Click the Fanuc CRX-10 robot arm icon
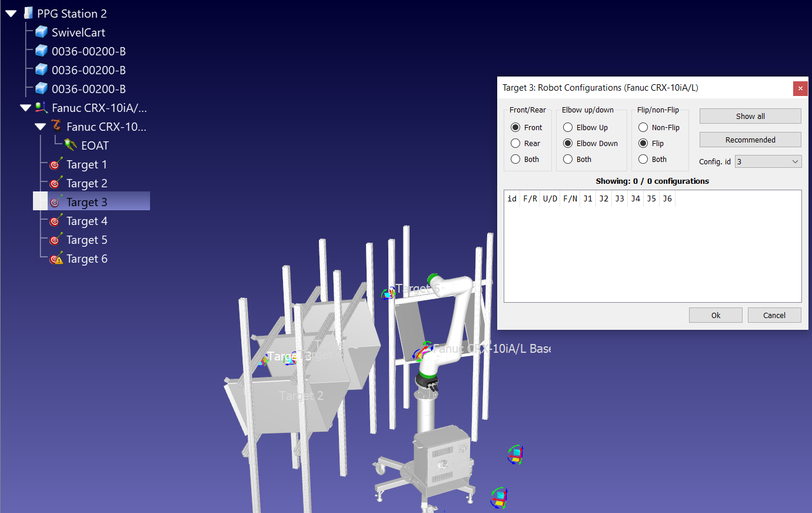 coord(56,126)
